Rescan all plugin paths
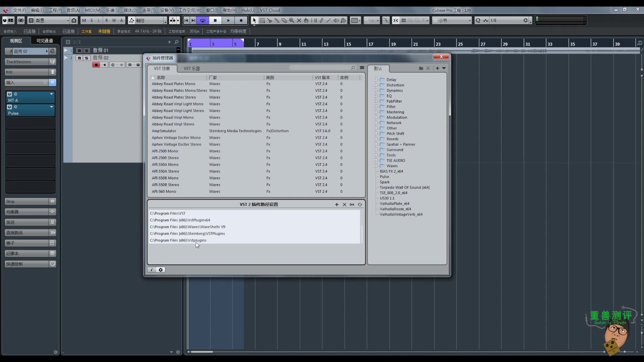This screenshot has width=644, height=362. [x=360, y=204]
